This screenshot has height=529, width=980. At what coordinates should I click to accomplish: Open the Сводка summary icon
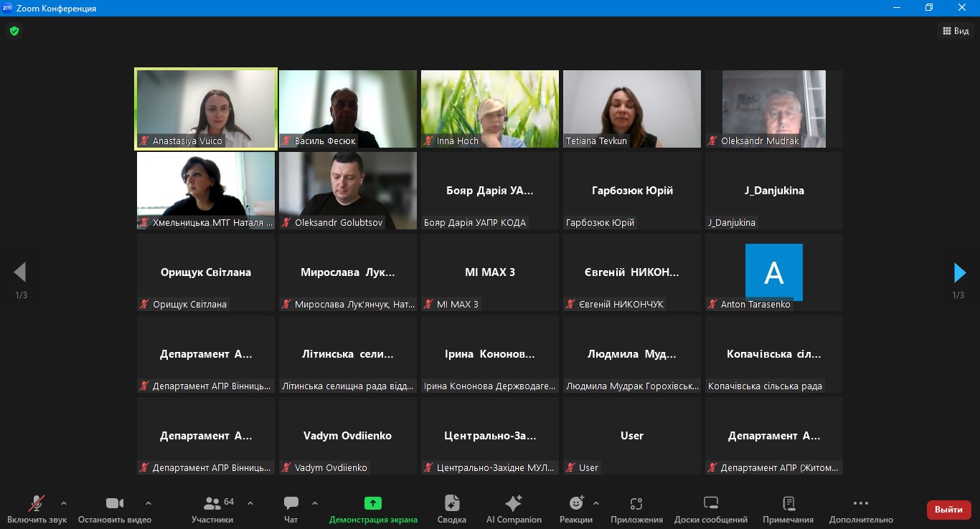451,508
